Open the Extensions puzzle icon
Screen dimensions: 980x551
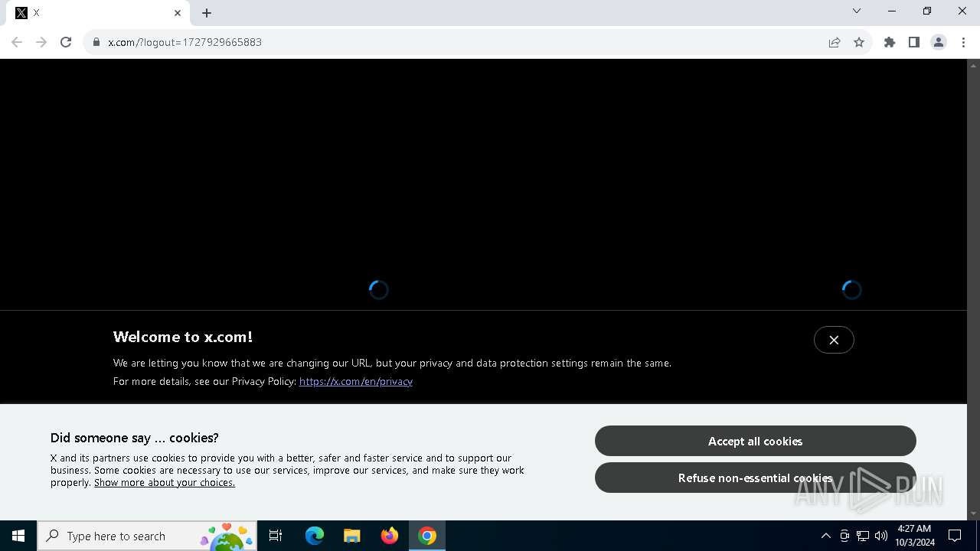890,42
